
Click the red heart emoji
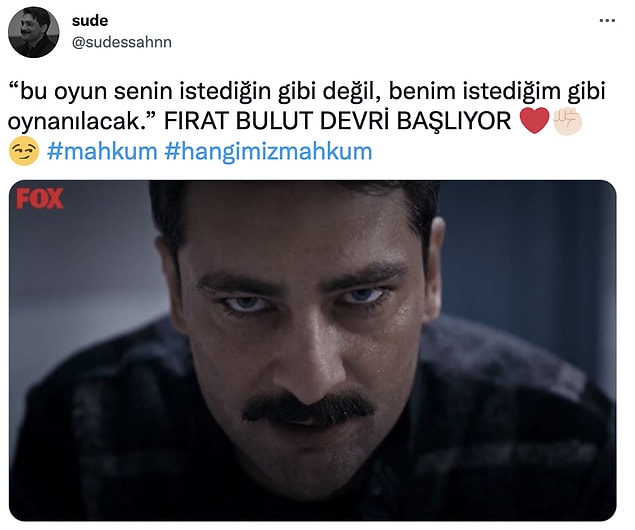coord(534,121)
